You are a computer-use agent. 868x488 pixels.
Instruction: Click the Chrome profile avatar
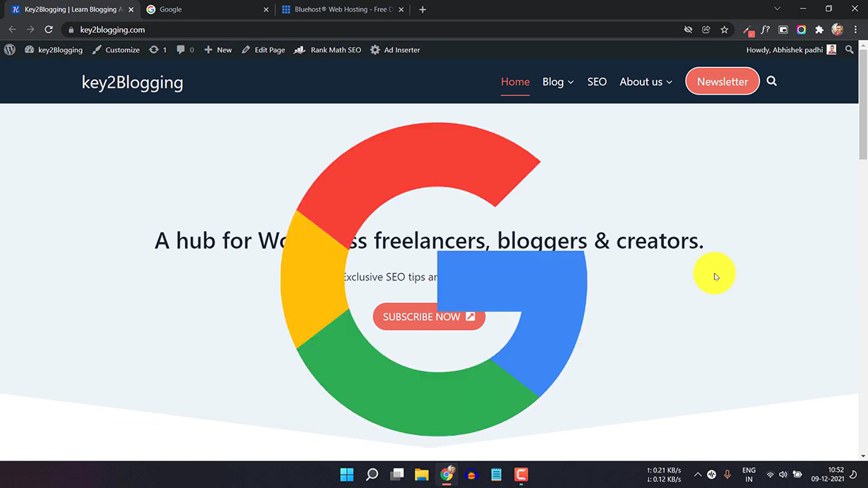pyautogui.click(x=837, y=30)
